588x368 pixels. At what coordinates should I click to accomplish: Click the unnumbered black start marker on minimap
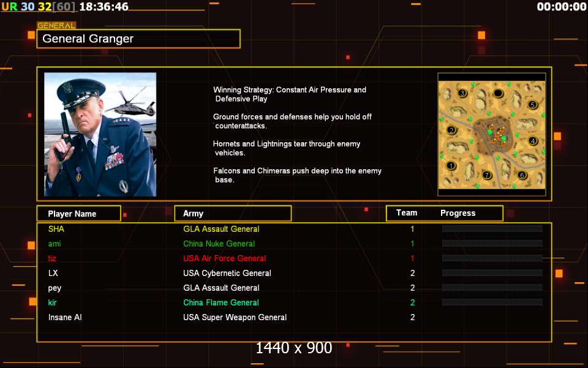click(x=499, y=93)
